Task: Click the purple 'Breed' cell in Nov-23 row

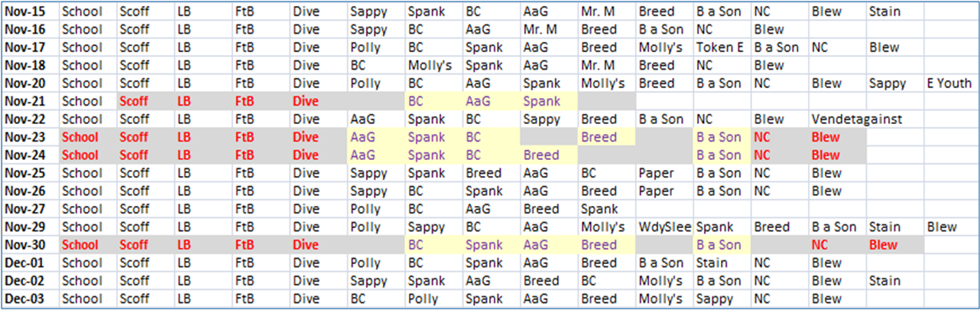Action: click(x=599, y=138)
